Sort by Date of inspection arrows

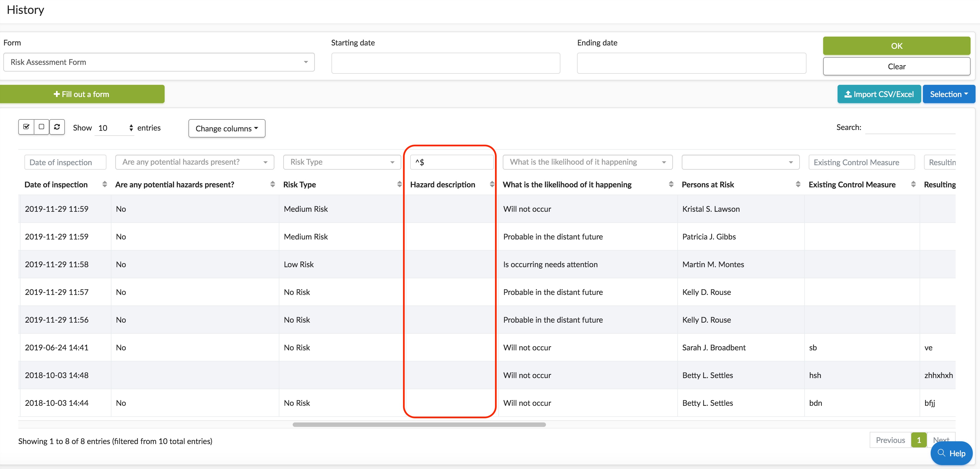coord(104,185)
